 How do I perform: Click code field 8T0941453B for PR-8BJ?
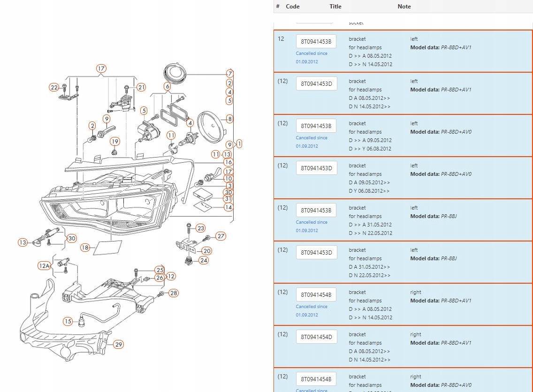click(316, 210)
